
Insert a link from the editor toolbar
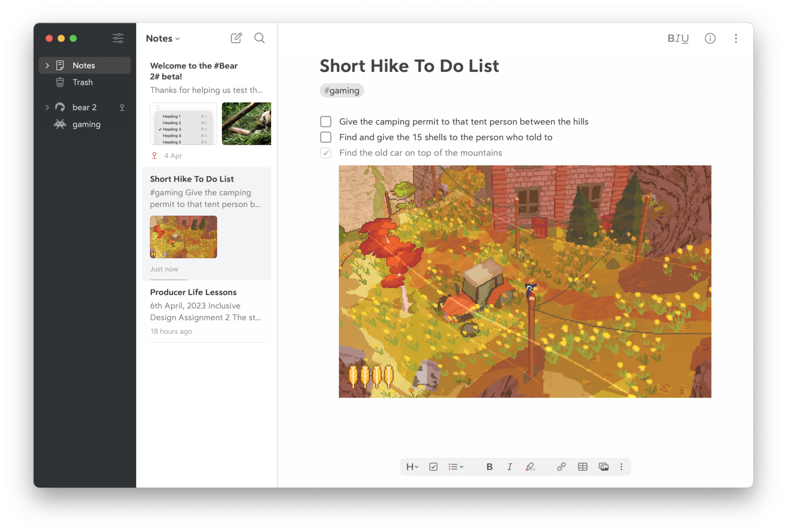pyautogui.click(x=561, y=467)
